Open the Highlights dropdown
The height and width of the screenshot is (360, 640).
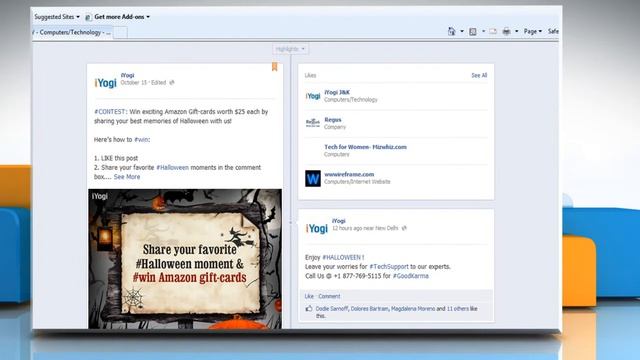290,49
